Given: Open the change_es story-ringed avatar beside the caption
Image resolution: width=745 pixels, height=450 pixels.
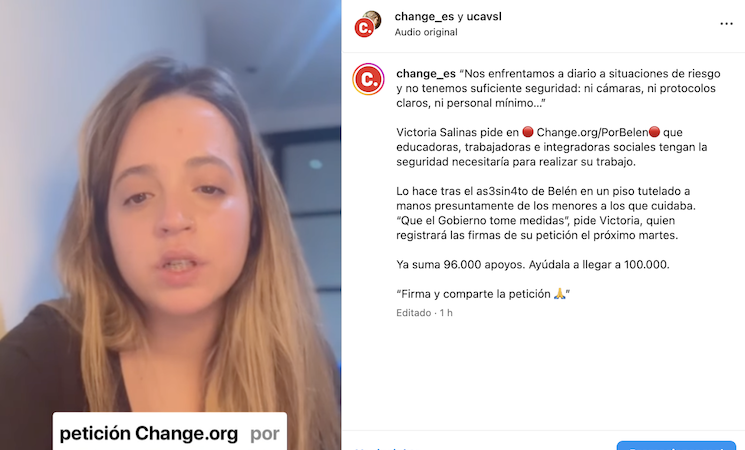Looking at the screenshot, I should (368, 79).
